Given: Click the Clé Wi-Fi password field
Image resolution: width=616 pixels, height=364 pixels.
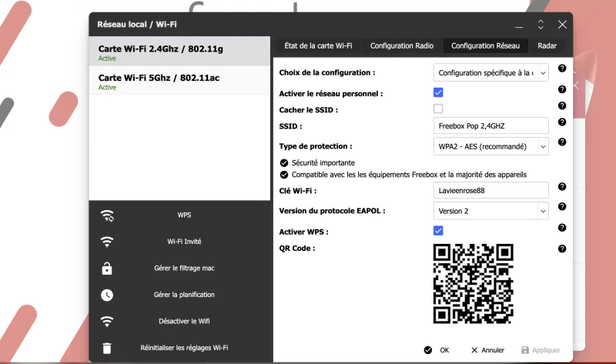Looking at the screenshot, I should point(490,190).
